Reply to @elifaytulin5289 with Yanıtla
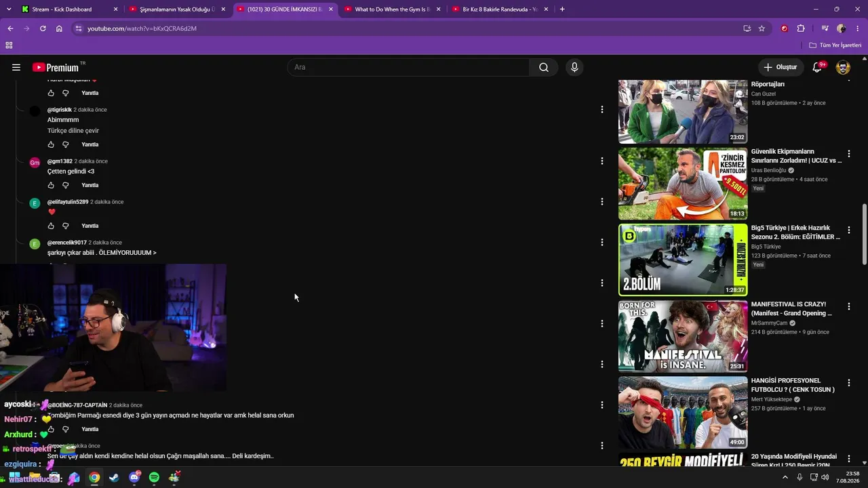This screenshot has width=868, height=488. coord(90,226)
